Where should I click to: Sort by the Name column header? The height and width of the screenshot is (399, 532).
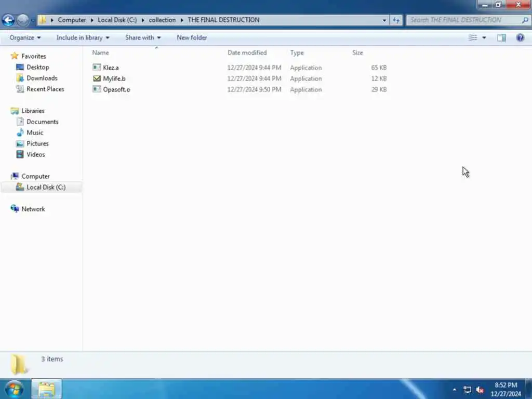100,52
